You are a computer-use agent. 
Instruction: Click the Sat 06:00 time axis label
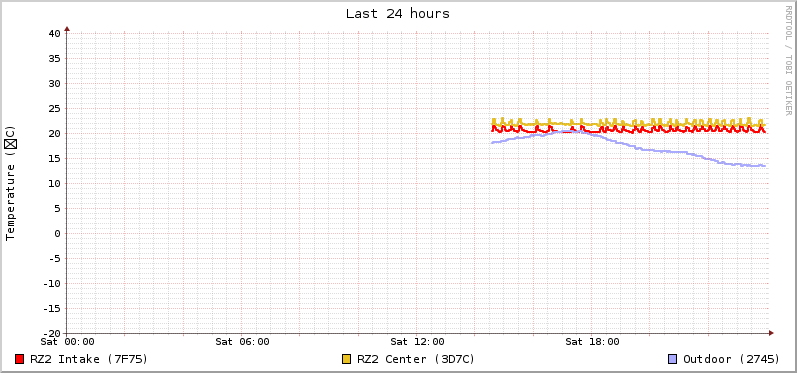[x=242, y=342]
